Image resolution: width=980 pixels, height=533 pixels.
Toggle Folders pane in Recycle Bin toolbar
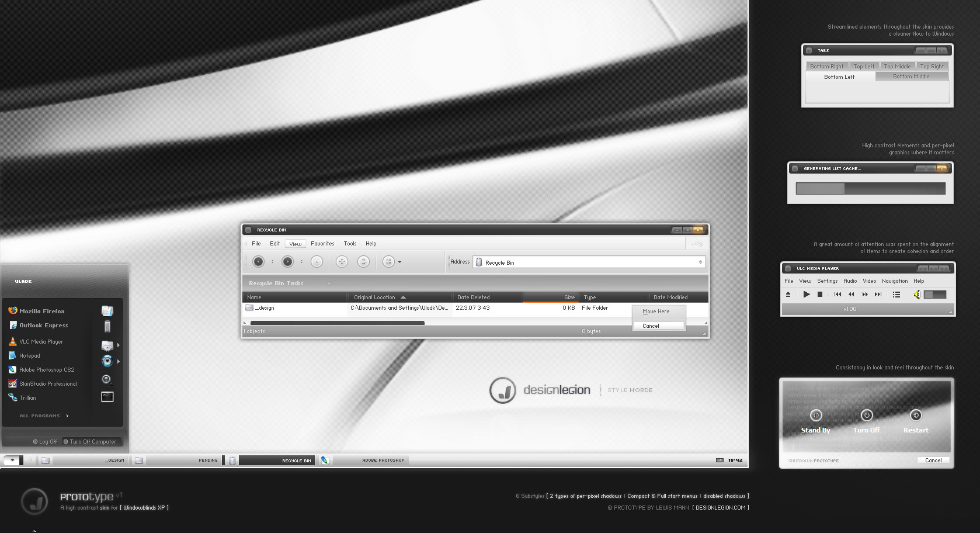click(x=363, y=262)
